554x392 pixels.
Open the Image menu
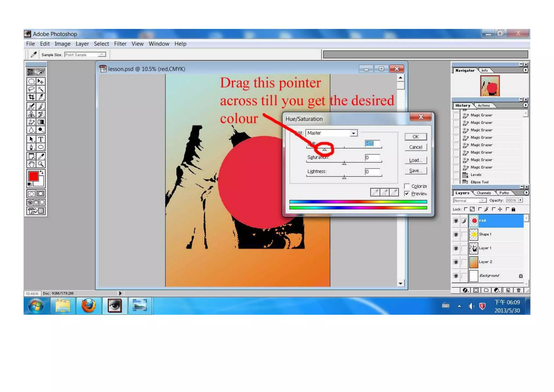(x=62, y=44)
